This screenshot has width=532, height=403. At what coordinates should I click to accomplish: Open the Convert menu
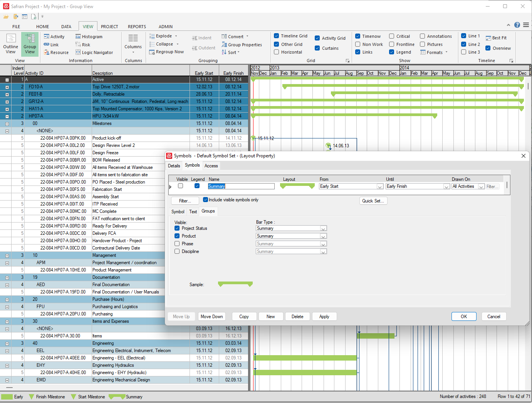(x=235, y=37)
